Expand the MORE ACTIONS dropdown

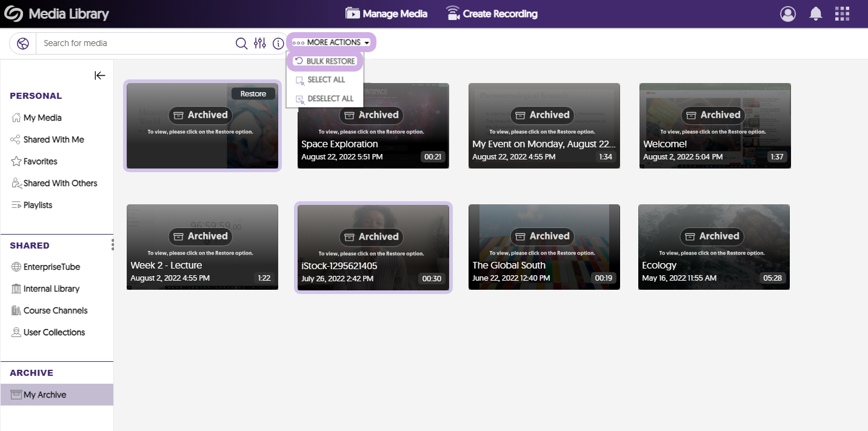[331, 42]
